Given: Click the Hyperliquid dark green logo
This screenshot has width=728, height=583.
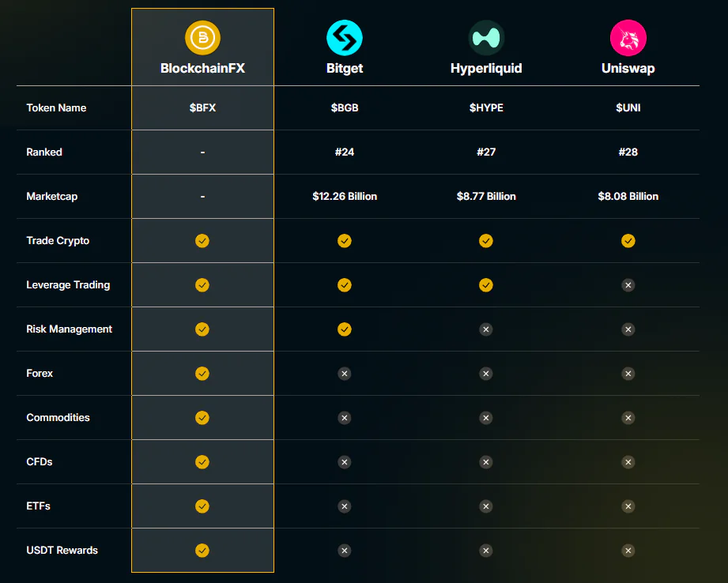Looking at the screenshot, I should click(486, 38).
